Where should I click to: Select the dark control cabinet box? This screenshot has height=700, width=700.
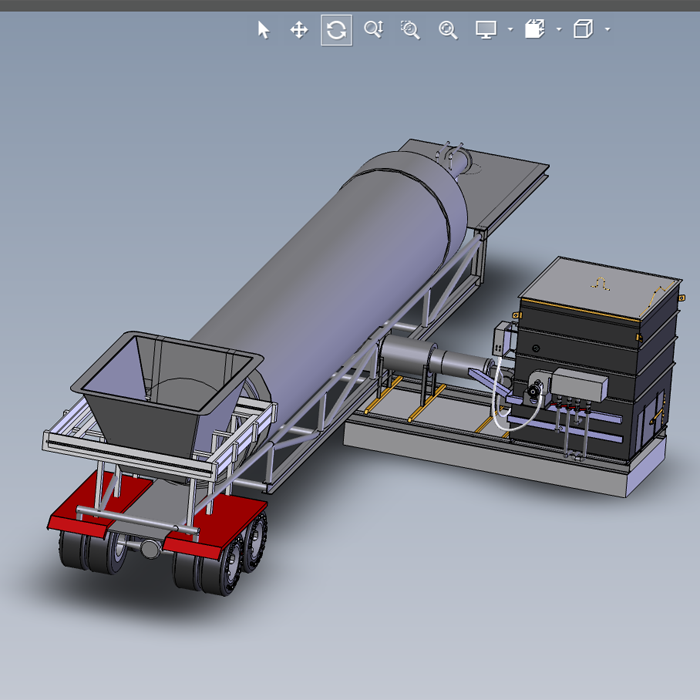pos(598,357)
